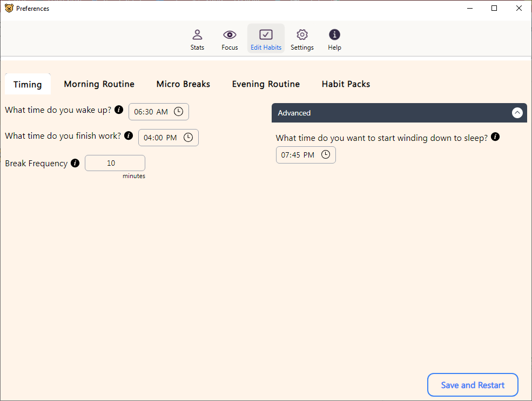Click info icon beside finish work question
Screen dimensions: 532x401
click(129, 135)
